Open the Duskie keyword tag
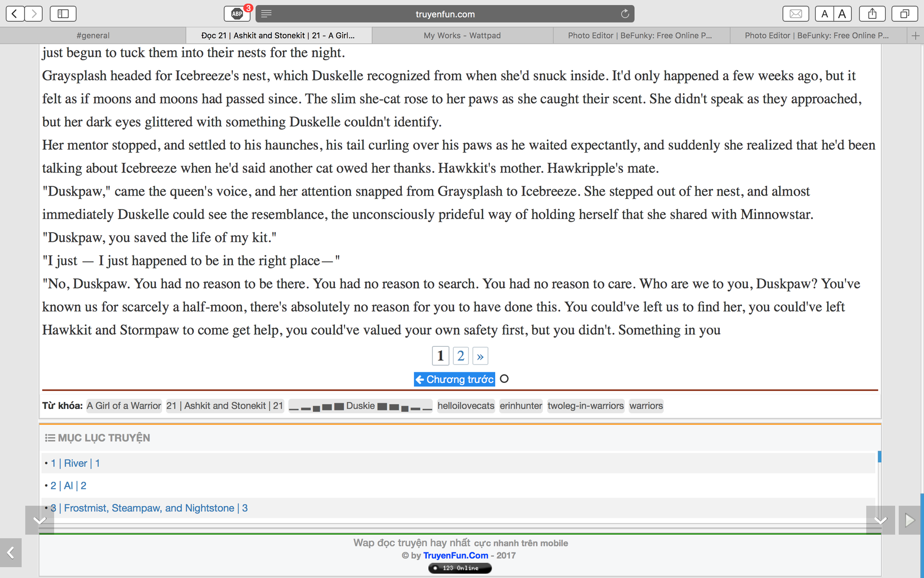Viewport: 924px width, 578px height. pos(360,406)
